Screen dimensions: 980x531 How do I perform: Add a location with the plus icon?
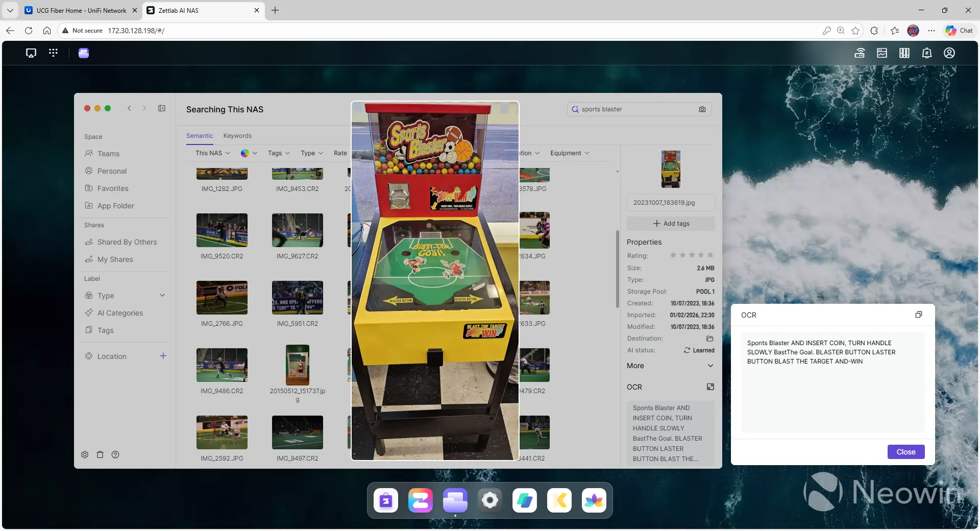(x=163, y=356)
